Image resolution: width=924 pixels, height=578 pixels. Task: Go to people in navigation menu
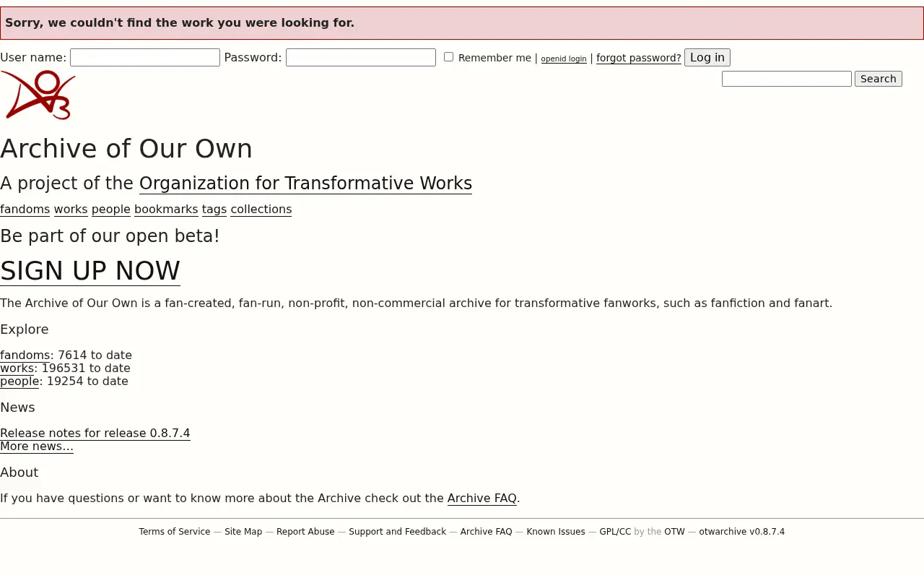(111, 210)
